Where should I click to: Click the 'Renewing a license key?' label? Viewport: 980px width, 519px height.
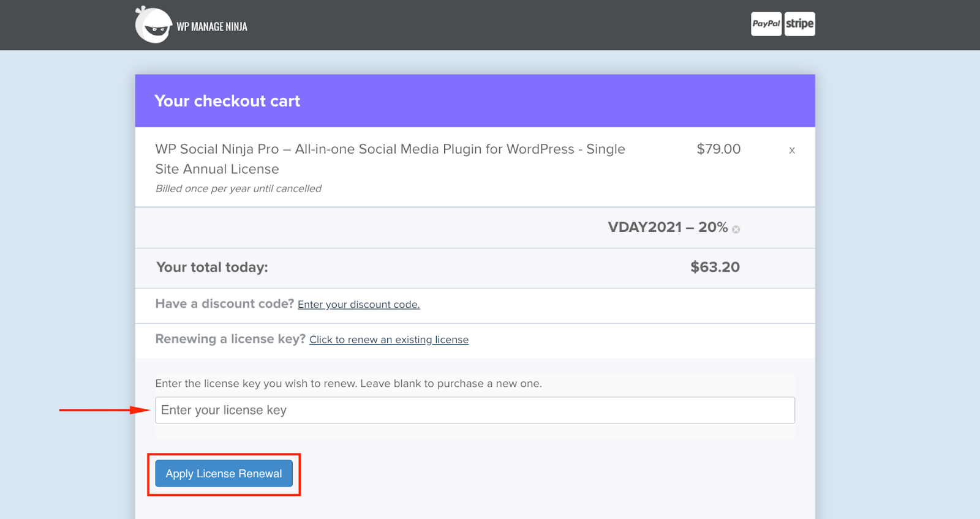[230, 339]
